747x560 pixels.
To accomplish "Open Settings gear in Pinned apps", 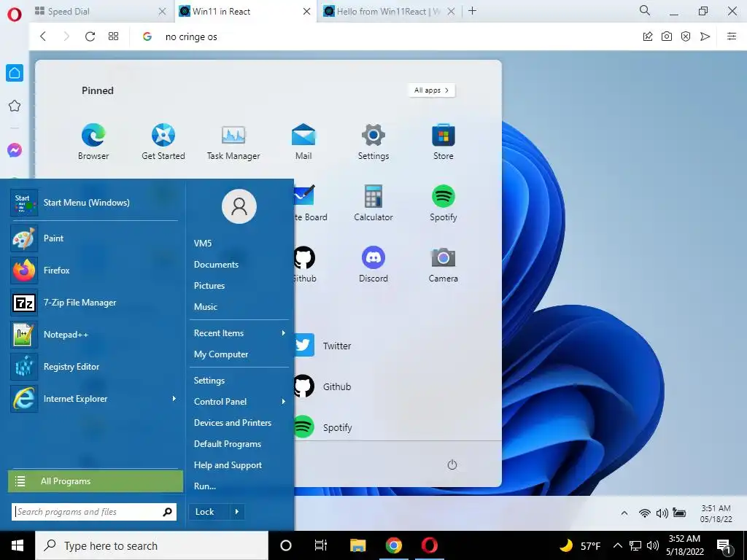I will coord(373,141).
